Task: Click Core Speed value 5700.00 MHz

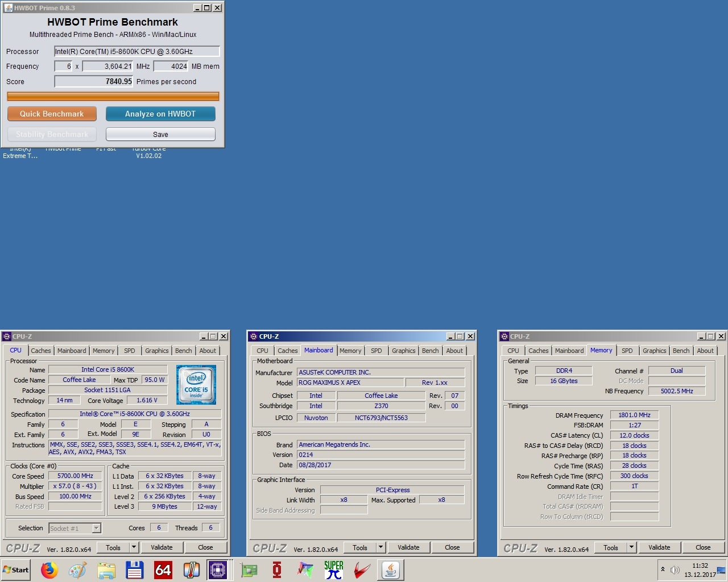Action: 75,476
